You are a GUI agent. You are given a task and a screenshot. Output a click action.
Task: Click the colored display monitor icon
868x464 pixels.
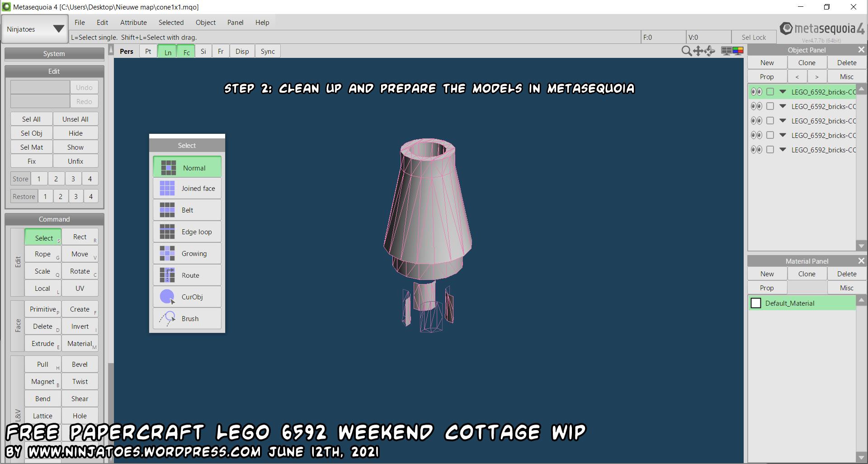click(x=738, y=51)
